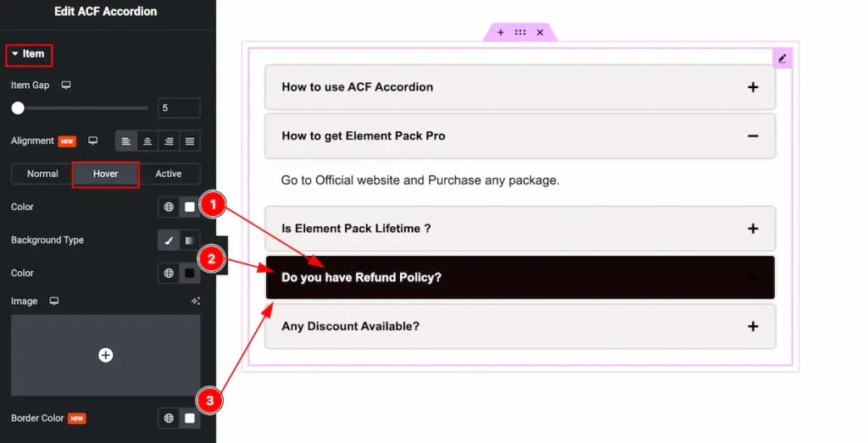Click the Item Gap value field
The image size is (868, 443).
pyautogui.click(x=179, y=108)
